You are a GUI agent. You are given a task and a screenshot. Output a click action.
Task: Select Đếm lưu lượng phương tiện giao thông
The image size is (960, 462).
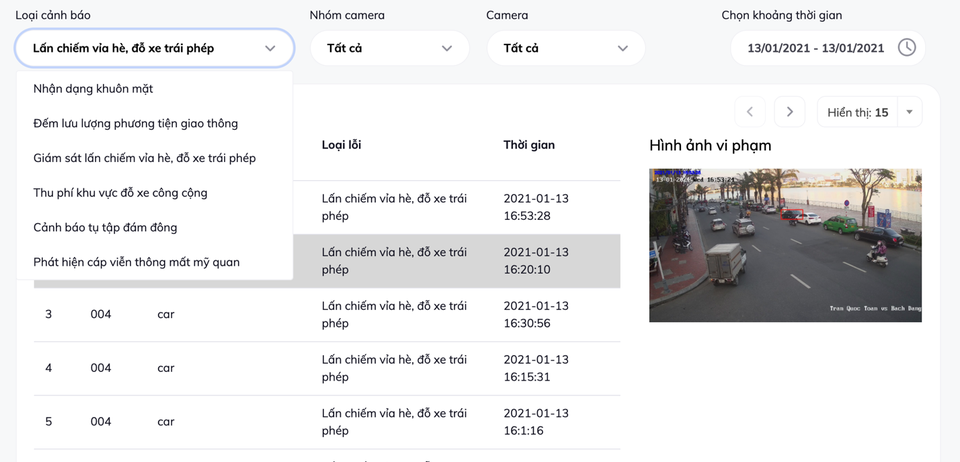[154, 124]
